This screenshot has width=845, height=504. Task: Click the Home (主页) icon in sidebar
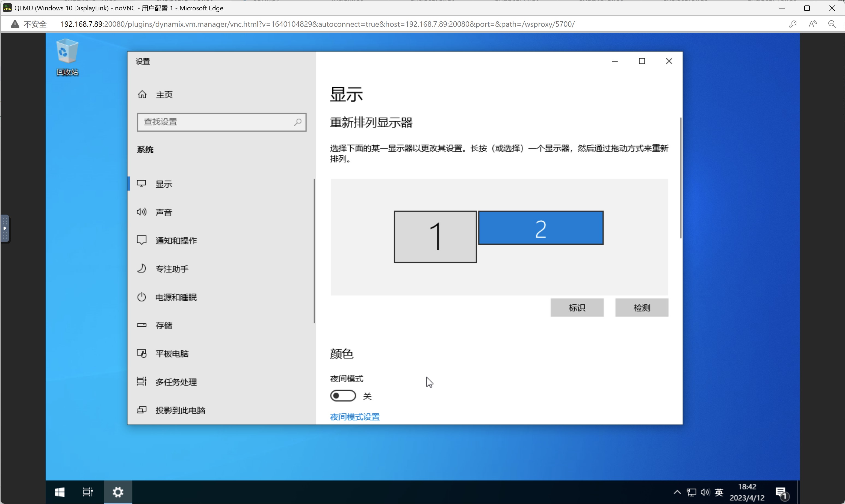[142, 94]
